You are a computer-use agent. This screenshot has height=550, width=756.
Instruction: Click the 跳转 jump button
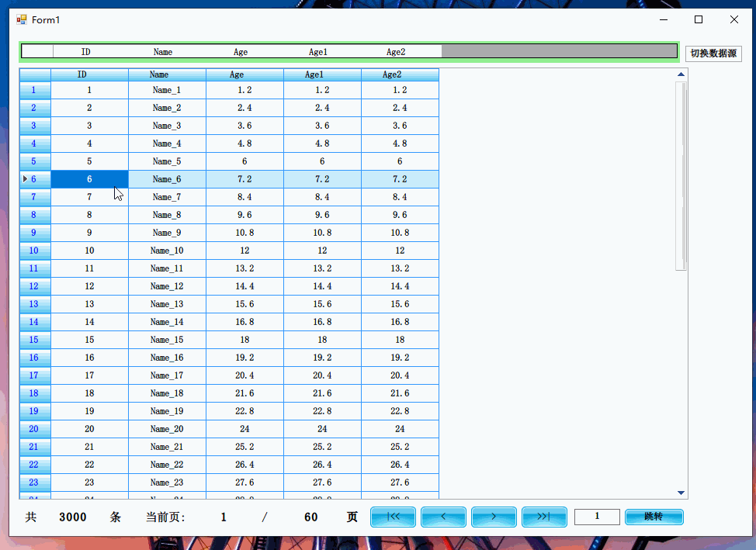[654, 517]
